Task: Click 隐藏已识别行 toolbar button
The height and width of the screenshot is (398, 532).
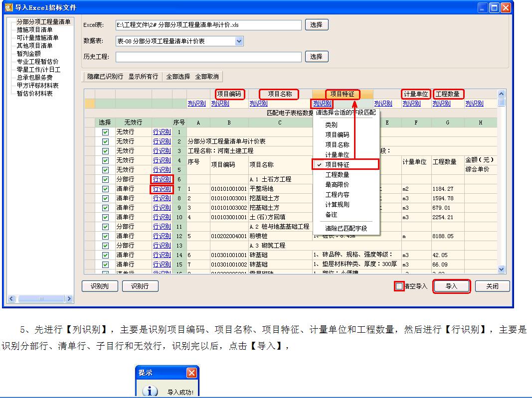Action: [105, 77]
